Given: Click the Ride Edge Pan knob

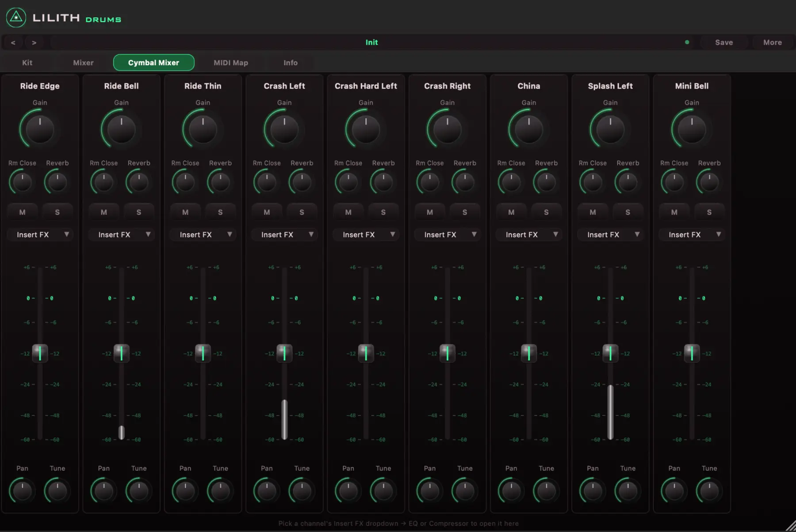Looking at the screenshot, I should (22, 491).
